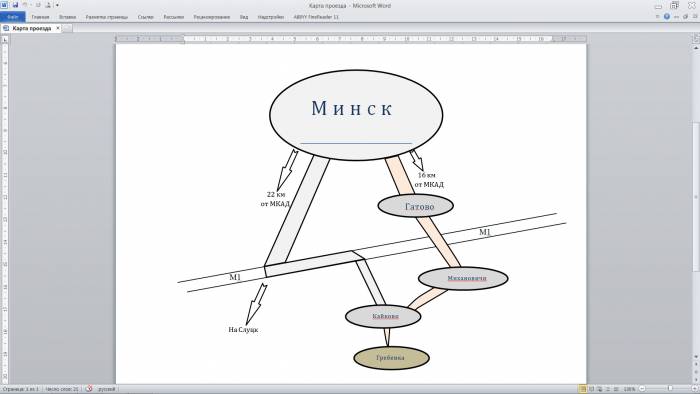
Task: Open the Надстройки ribbon tab
Action: coord(271,17)
